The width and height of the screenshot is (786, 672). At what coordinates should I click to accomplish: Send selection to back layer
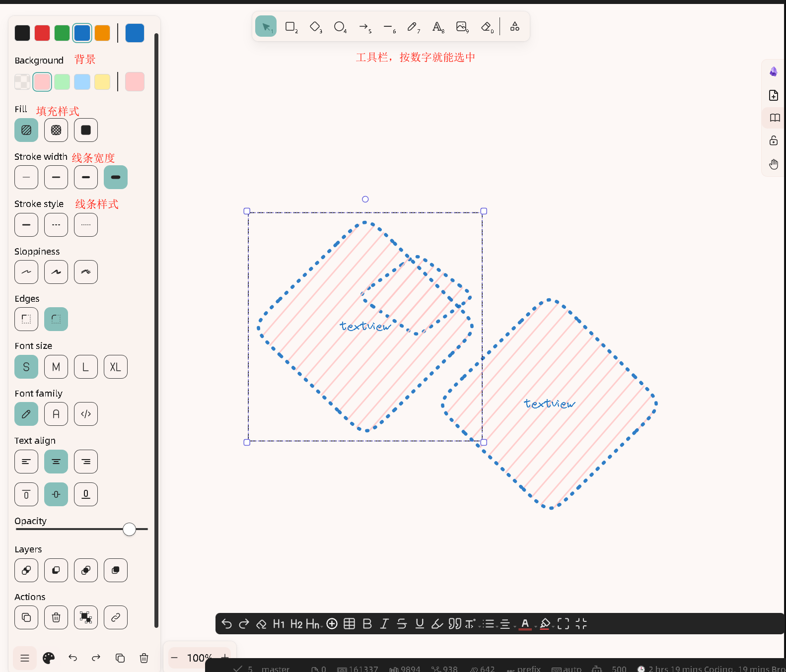(x=26, y=570)
